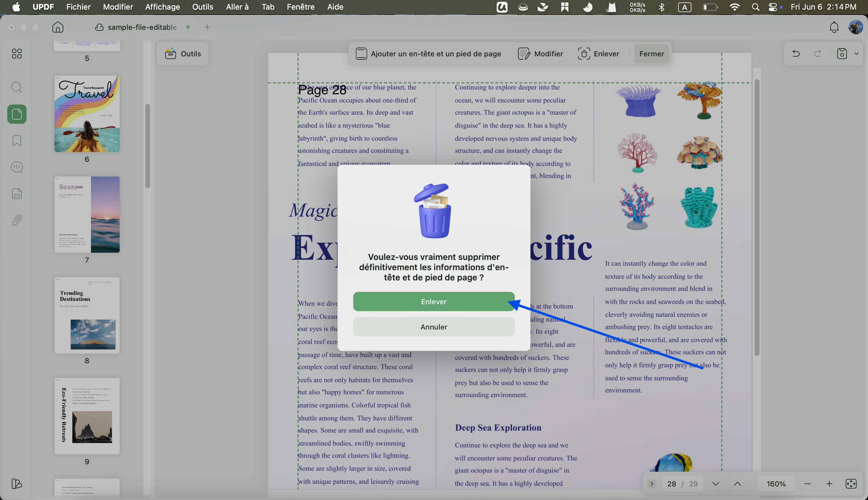Toggle the fit-to-screen icon
The height and width of the screenshot is (500, 868).
coord(851,483)
